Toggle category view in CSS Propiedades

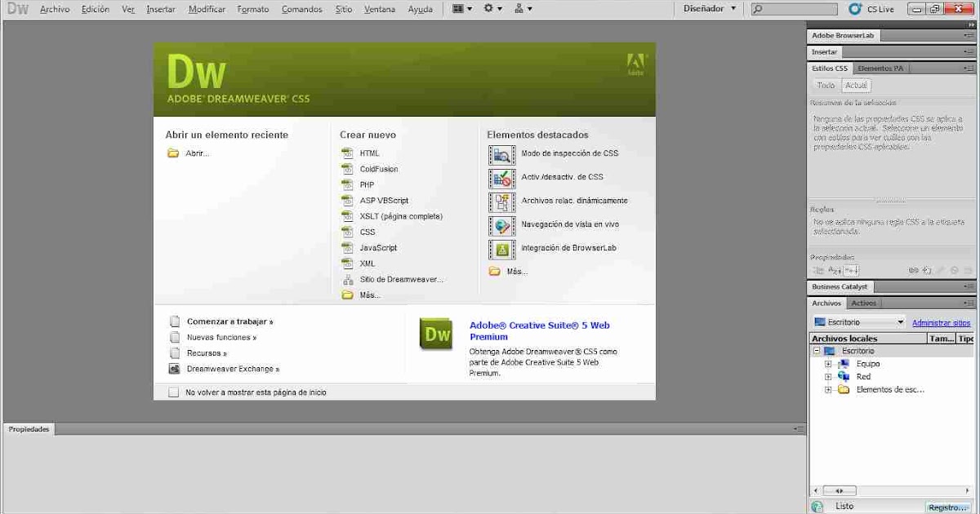pyautogui.click(x=818, y=270)
